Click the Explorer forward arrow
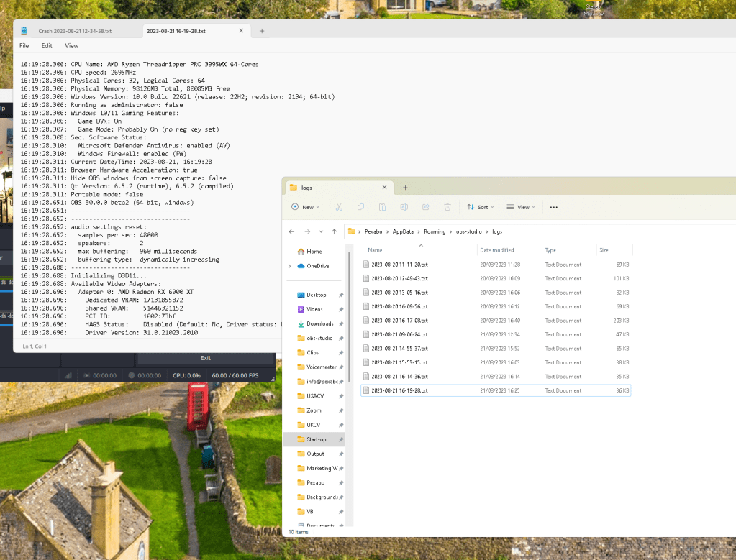This screenshot has height=560, width=736. coord(307,231)
